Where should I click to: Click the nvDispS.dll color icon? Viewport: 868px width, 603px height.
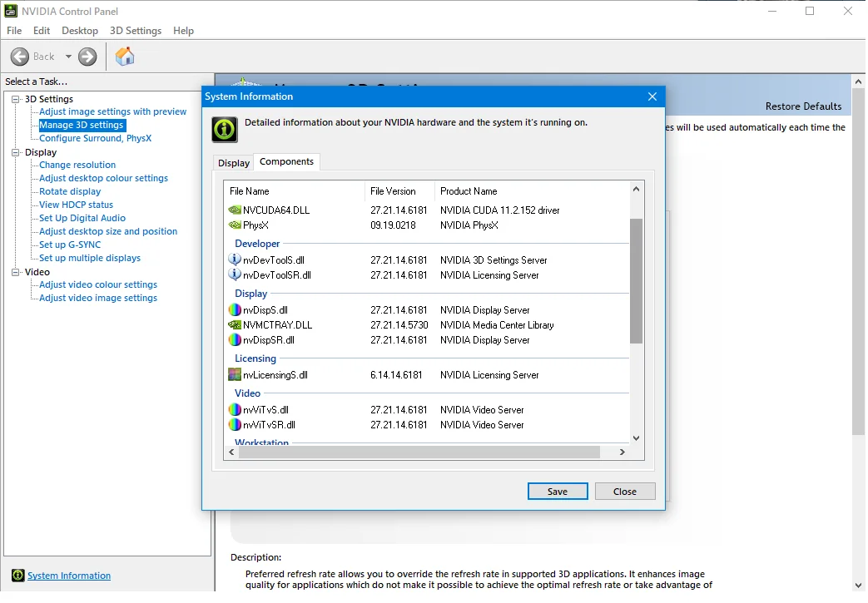point(235,309)
